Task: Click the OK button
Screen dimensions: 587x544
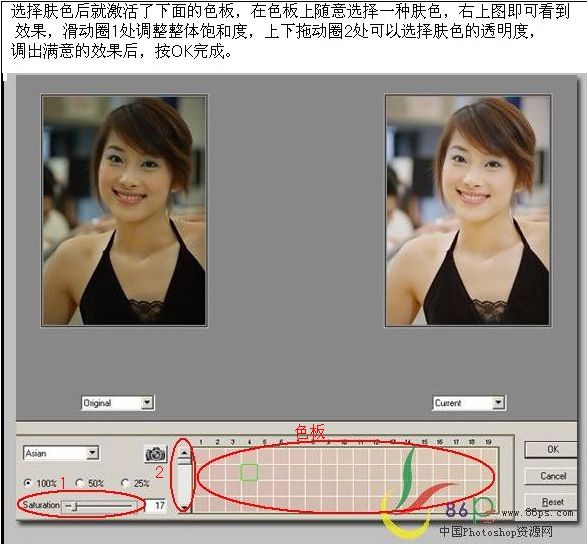Action: [x=552, y=449]
